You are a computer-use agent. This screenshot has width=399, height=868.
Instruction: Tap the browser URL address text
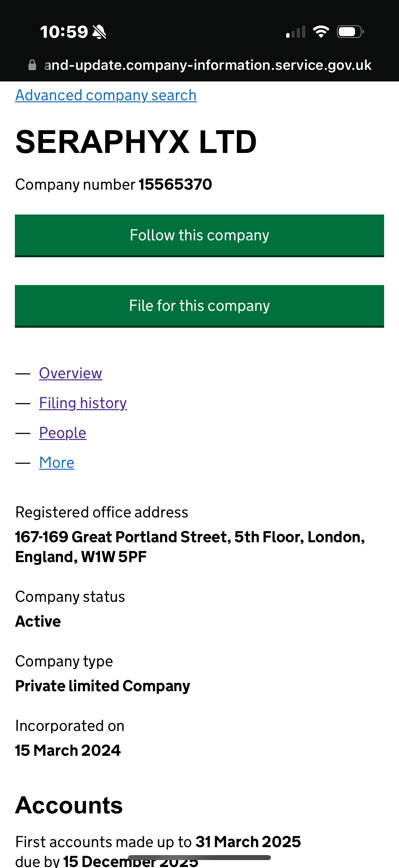click(207, 65)
